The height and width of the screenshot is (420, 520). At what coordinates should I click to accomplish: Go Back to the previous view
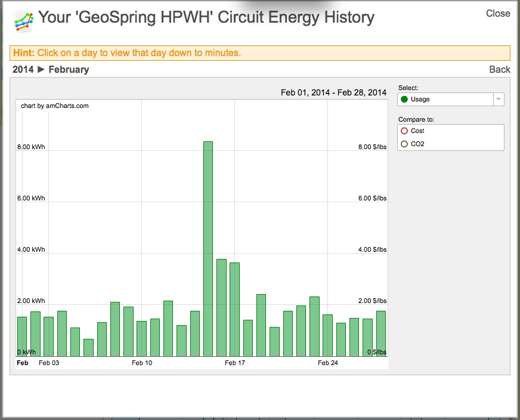pyautogui.click(x=499, y=69)
